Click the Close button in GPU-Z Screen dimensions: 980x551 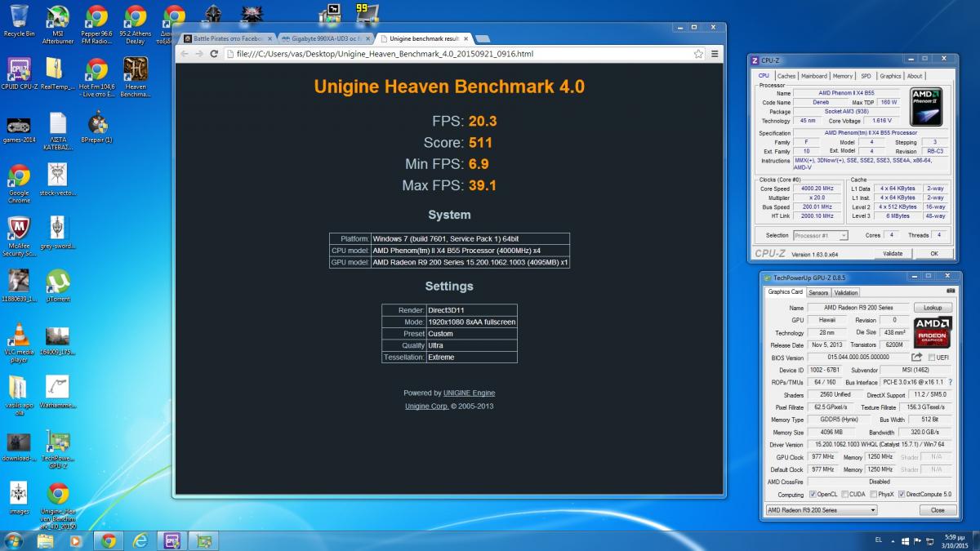[937, 509]
